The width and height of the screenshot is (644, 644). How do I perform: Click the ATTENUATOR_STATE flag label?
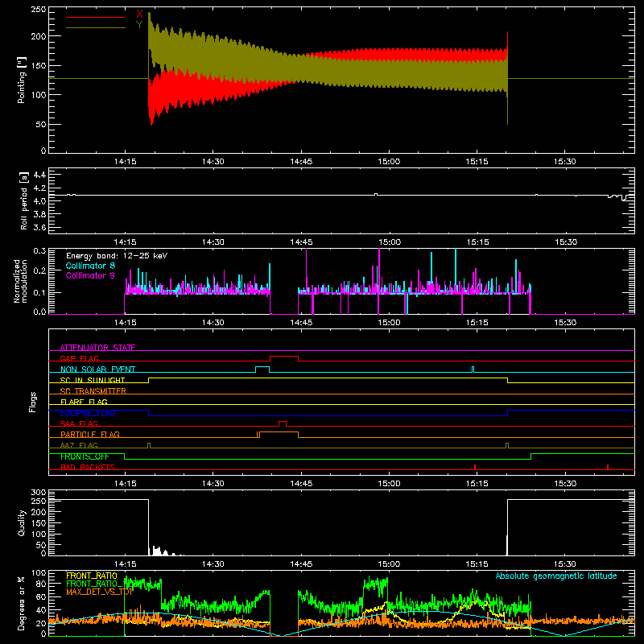click(x=97, y=348)
